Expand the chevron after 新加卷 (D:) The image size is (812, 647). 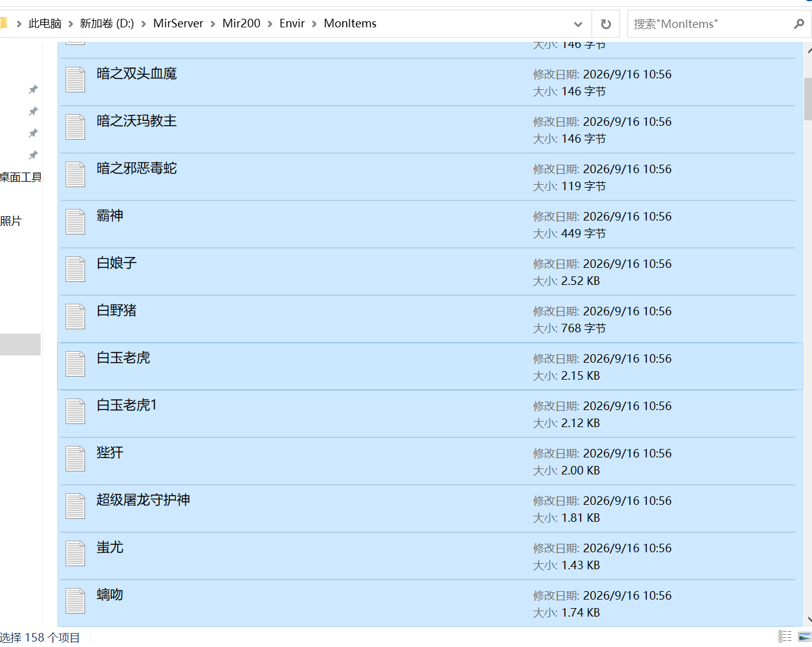[144, 24]
